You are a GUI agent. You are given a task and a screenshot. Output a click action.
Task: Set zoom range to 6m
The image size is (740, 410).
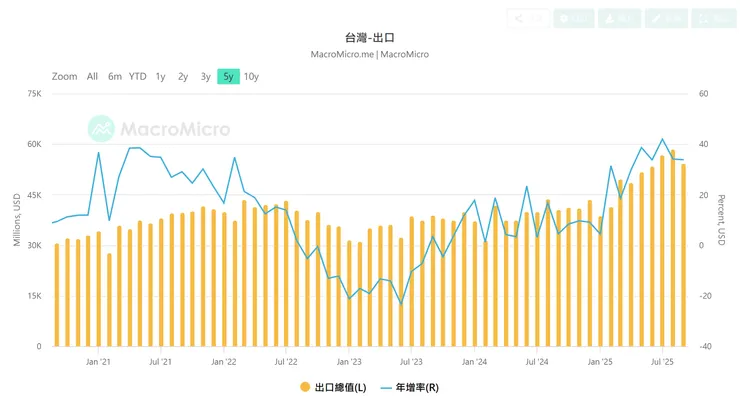click(115, 76)
